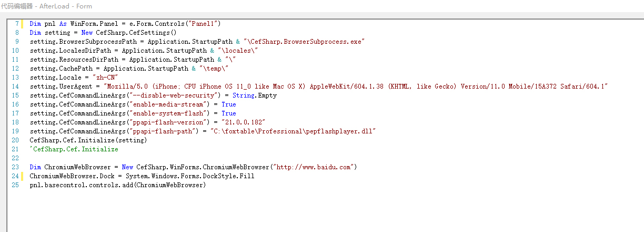The height and width of the screenshot is (232, 644).
Task: Click String.Empty on line 15
Action: pyautogui.click(x=254, y=95)
